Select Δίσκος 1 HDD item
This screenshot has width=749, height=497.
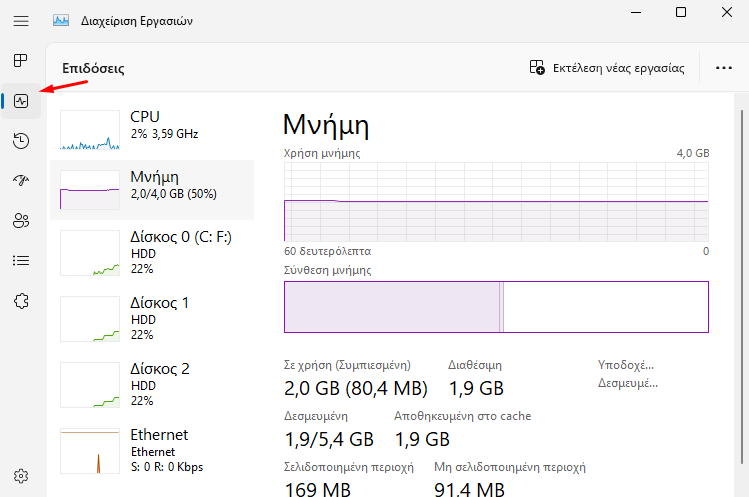tap(152, 319)
